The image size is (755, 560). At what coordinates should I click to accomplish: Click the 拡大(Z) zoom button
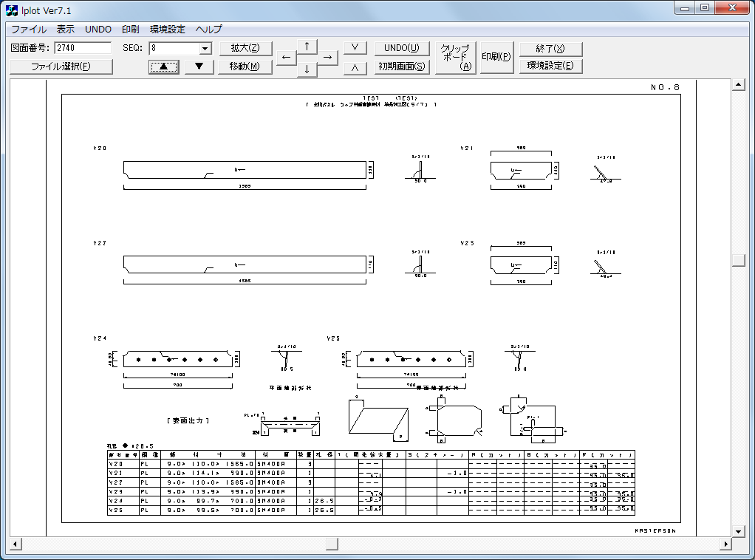pyautogui.click(x=245, y=49)
